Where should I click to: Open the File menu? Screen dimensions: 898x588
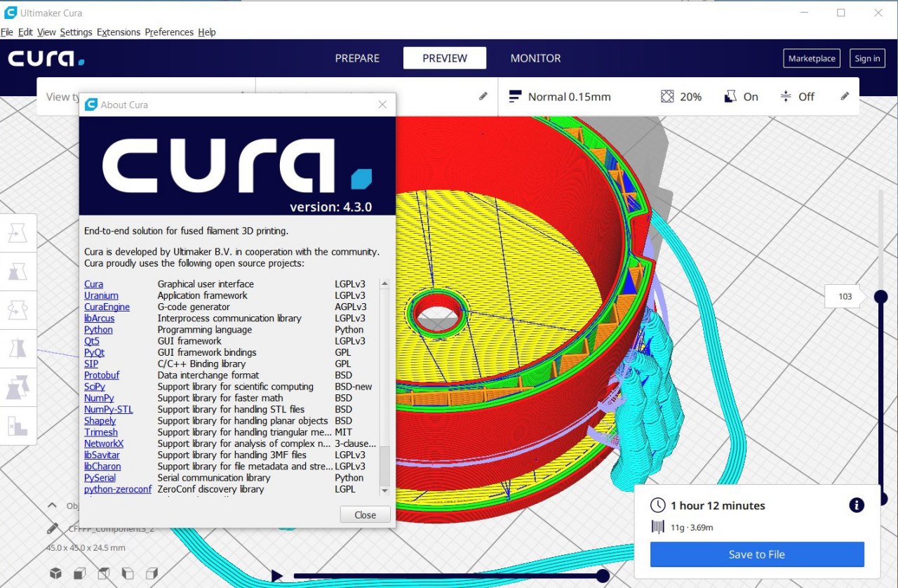(x=7, y=32)
